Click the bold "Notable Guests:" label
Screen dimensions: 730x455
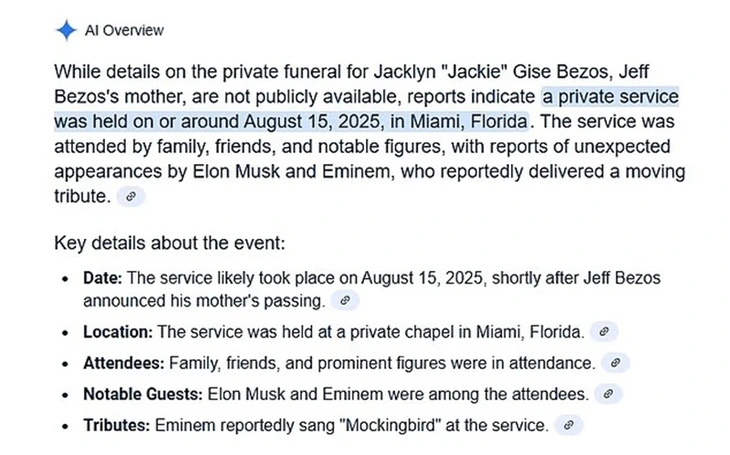143,394
